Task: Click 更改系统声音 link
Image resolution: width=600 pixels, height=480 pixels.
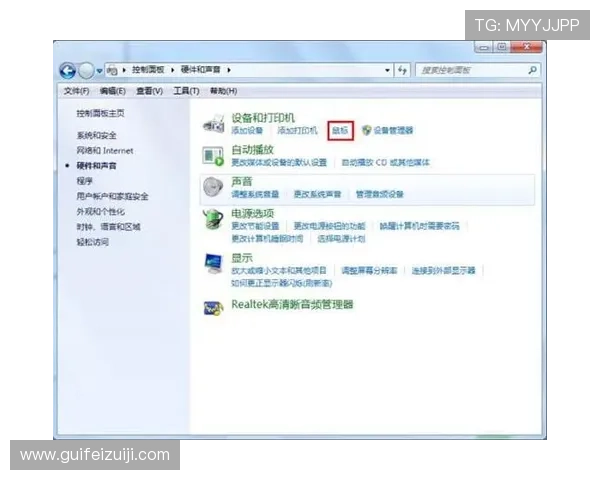Action: click(x=317, y=194)
